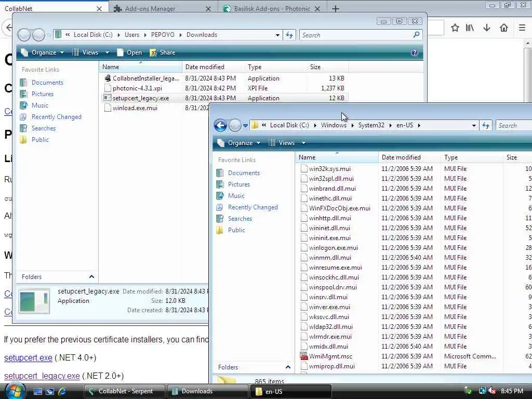This screenshot has height=399, width=532.
Task: Expand Folders pane in en-US window
Action: (288, 367)
